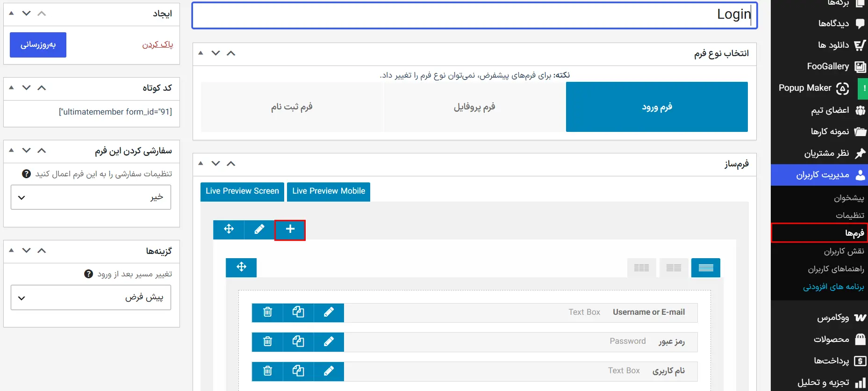Edit the رمز عبور Password field
Screen dimensions: 868x391
[x=329, y=342]
